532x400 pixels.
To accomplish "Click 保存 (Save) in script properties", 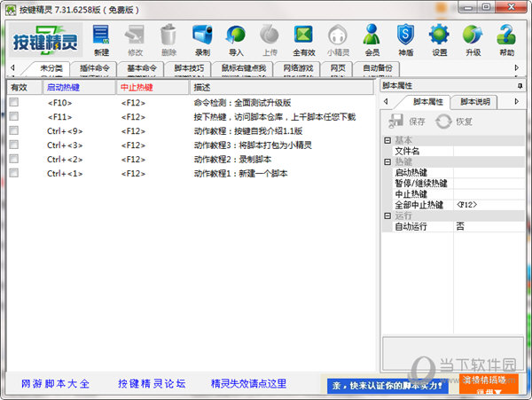I will 407,122.
